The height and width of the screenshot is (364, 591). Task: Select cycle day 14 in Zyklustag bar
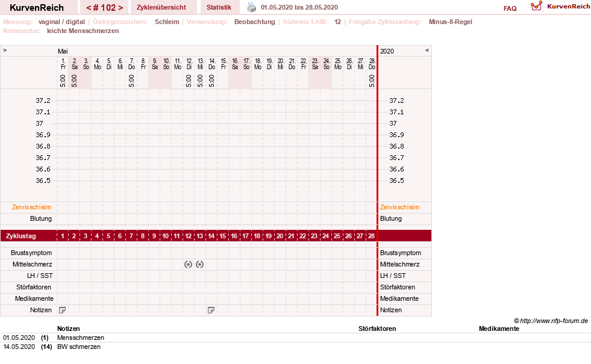pyautogui.click(x=211, y=236)
